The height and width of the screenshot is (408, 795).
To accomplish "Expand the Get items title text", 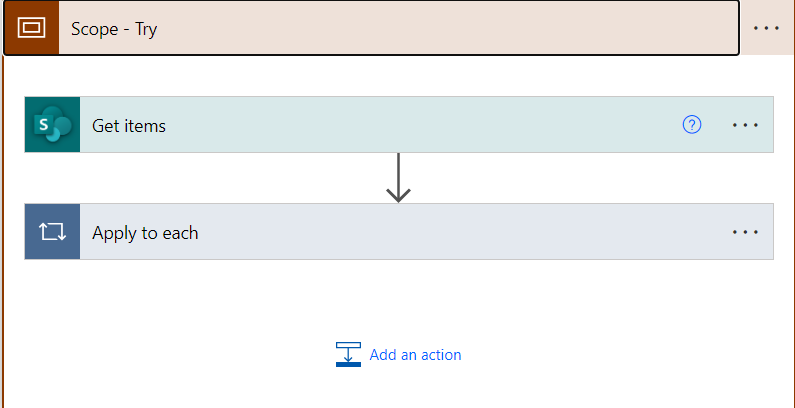I will tap(129, 125).
